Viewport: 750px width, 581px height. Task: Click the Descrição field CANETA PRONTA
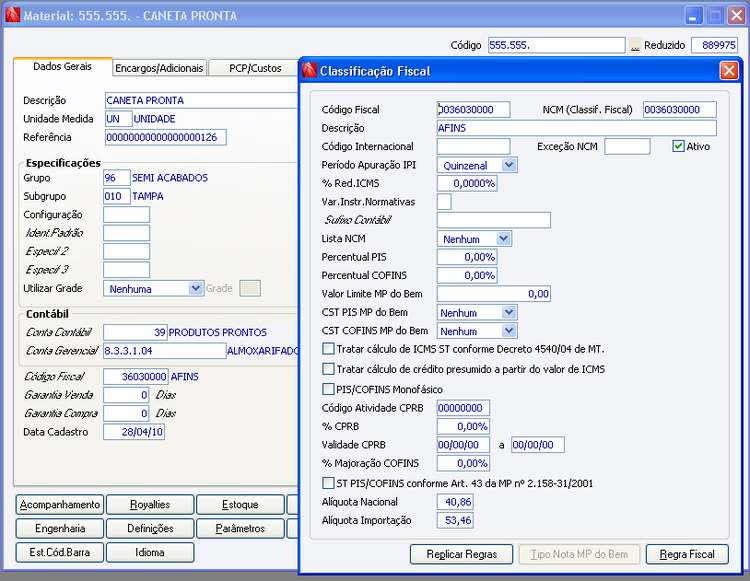pyautogui.click(x=201, y=100)
